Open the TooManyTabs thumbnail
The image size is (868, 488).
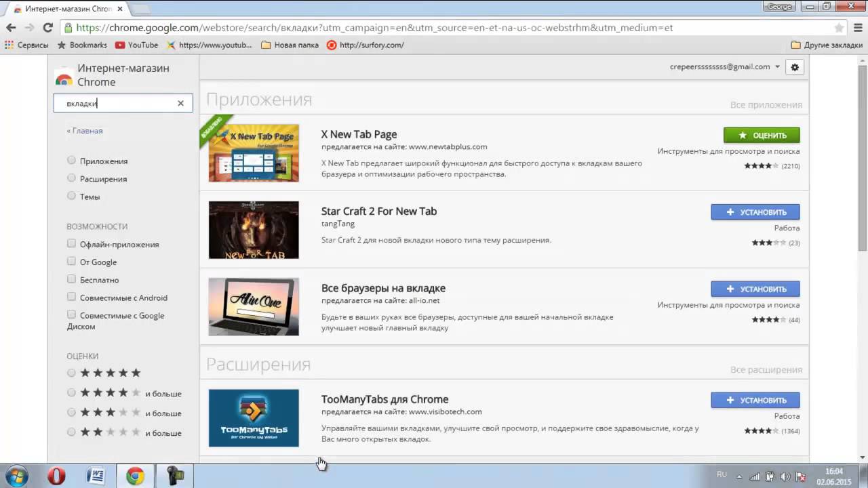(x=254, y=418)
